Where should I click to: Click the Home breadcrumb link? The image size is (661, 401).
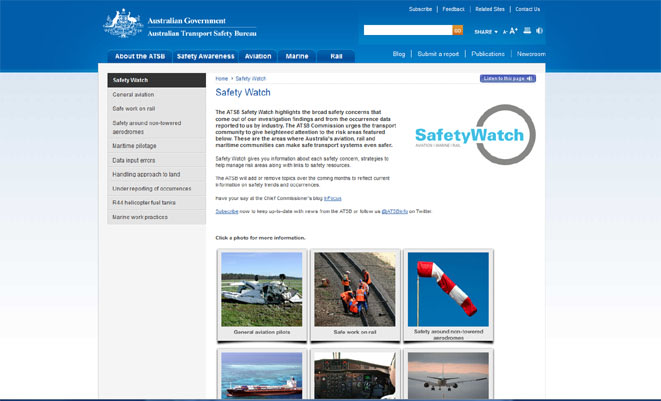221,79
